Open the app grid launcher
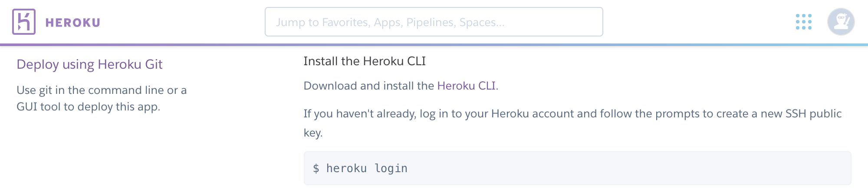This screenshot has height=193, width=868. [803, 22]
